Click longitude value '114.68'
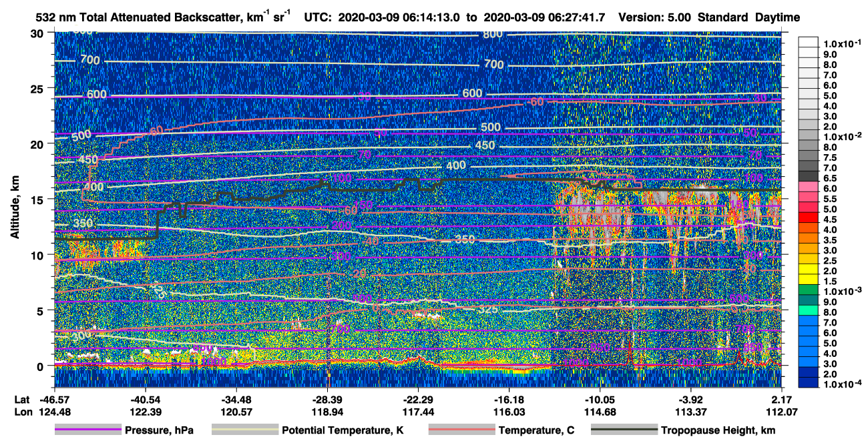This screenshot has width=868, height=445. pos(600,412)
